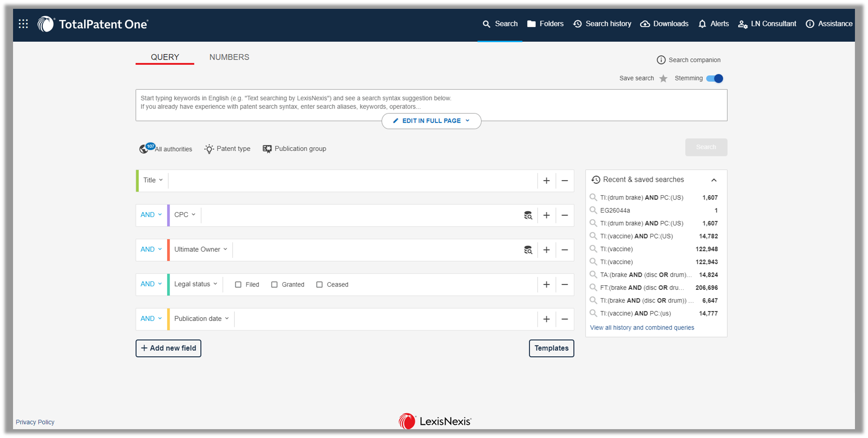The width and height of the screenshot is (868, 438).
Task: Switch to the QUERY tab
Action: [165, 57]
